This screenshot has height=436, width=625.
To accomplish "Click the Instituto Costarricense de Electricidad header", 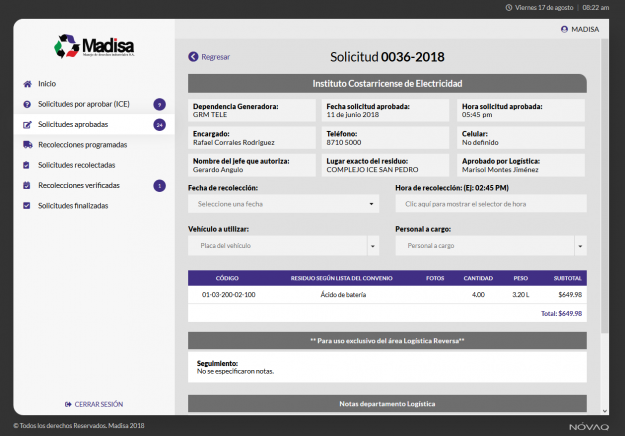I will (x=387, y=84).
